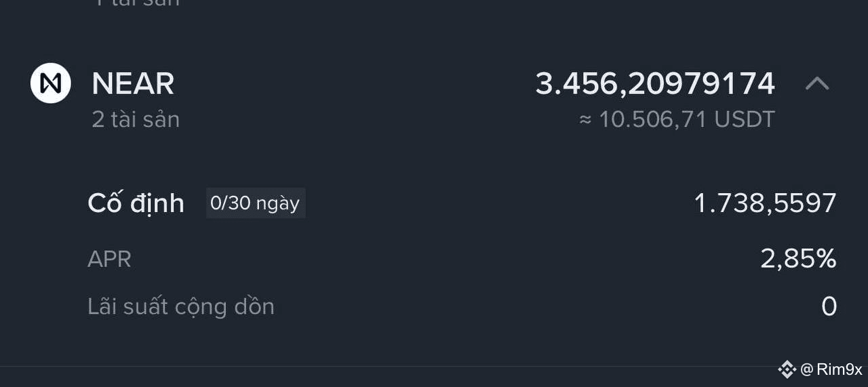Screen dimensions: 868x387
Task: Click the "0/30 ngày" duration badge
Action: [255, 203]
